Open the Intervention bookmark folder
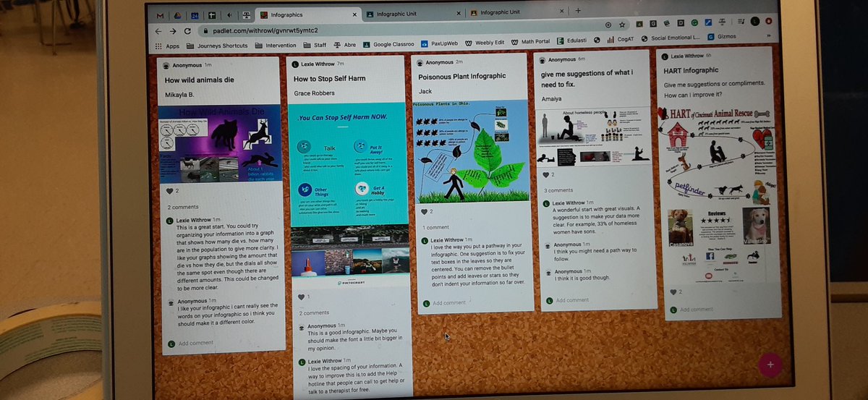 (x=276, y=45)
